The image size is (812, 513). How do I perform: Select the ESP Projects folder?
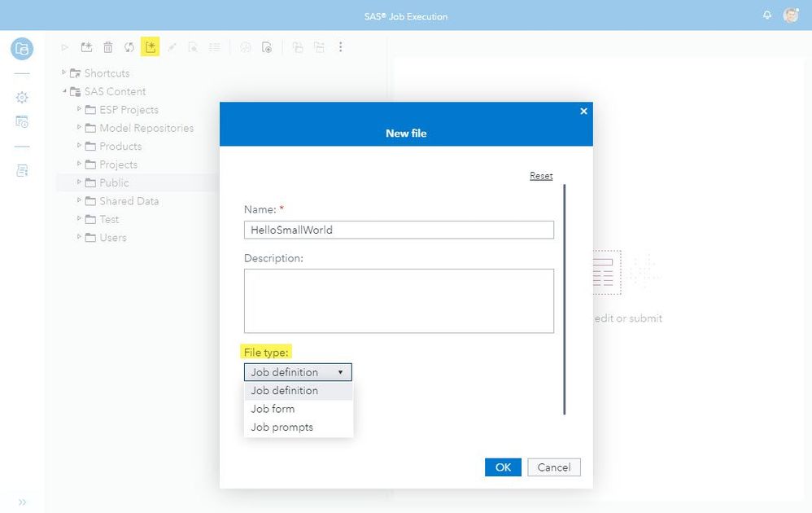pyautogui.click(x=129, y=110)
